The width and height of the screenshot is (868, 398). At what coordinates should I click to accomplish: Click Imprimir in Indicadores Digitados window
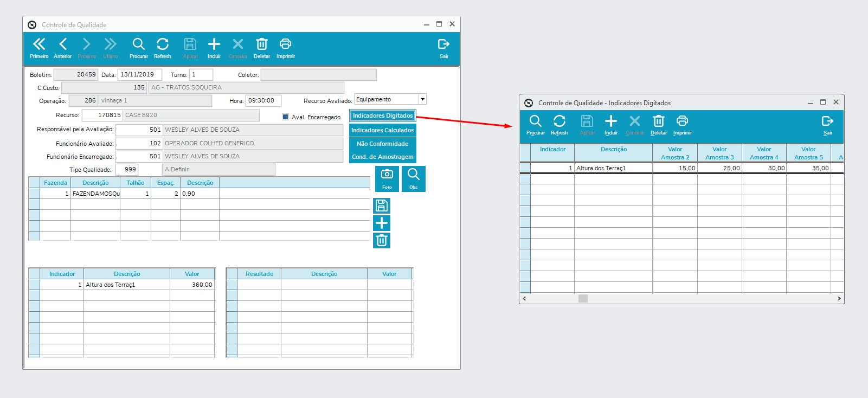[683, 125]
